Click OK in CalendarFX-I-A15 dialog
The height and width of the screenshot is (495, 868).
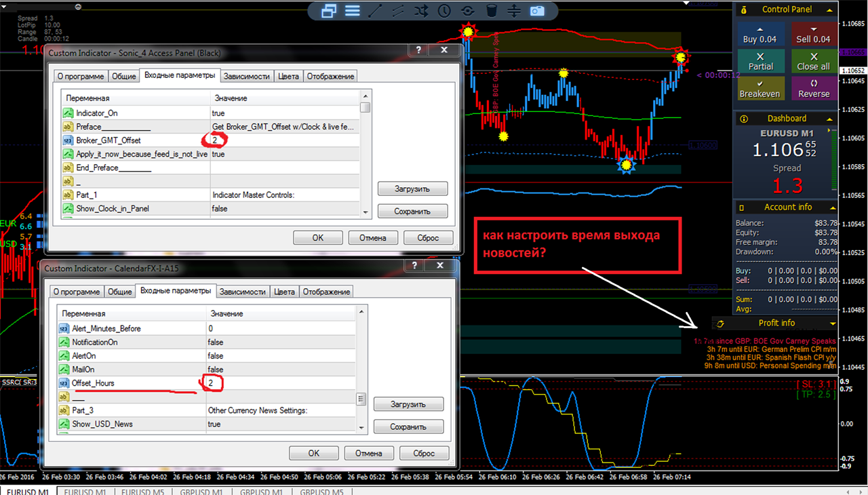[314, 453]
